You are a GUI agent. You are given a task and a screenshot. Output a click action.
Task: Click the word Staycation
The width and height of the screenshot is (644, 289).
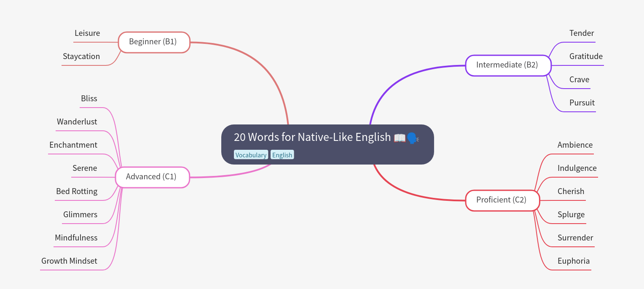(x=81, y=56)
